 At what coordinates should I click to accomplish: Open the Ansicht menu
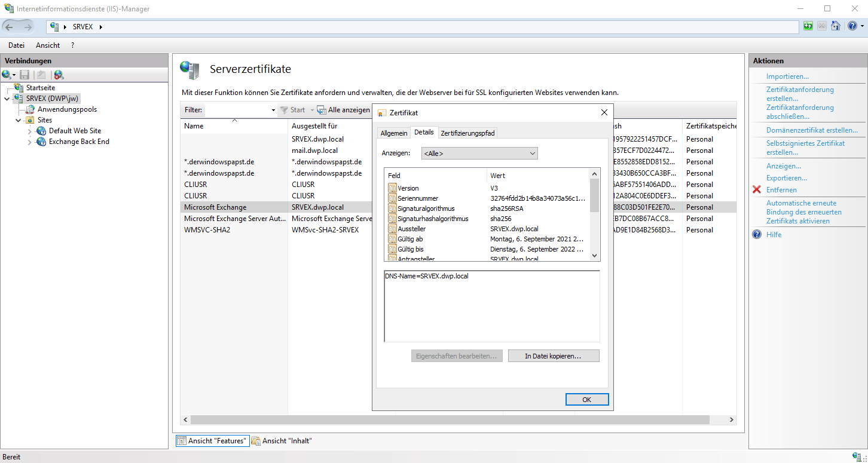click(48, 45)
